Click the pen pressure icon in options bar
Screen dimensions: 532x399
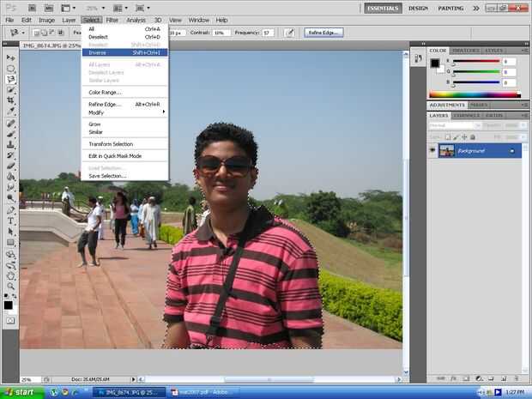(289, 33)
